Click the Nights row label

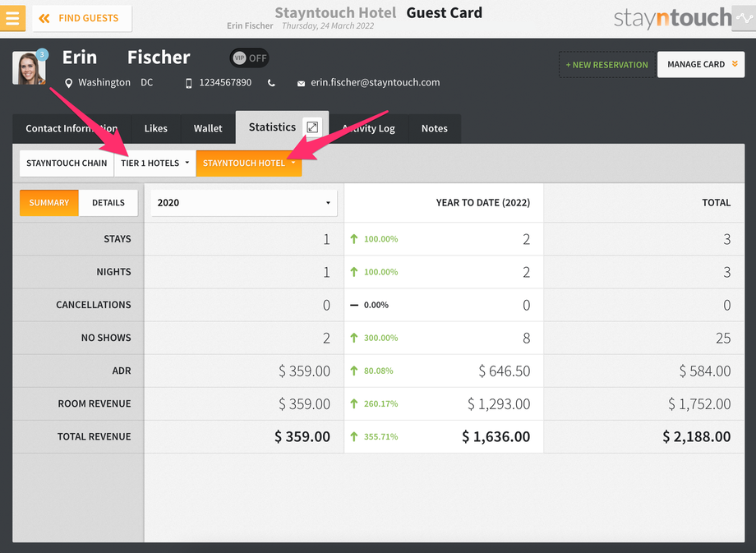[113, 272]
